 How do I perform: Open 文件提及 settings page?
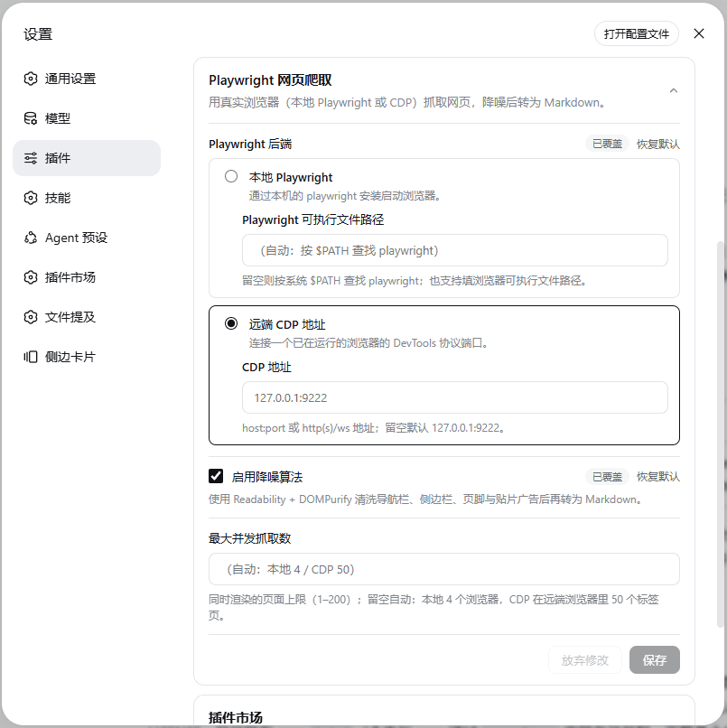(87, 317)
